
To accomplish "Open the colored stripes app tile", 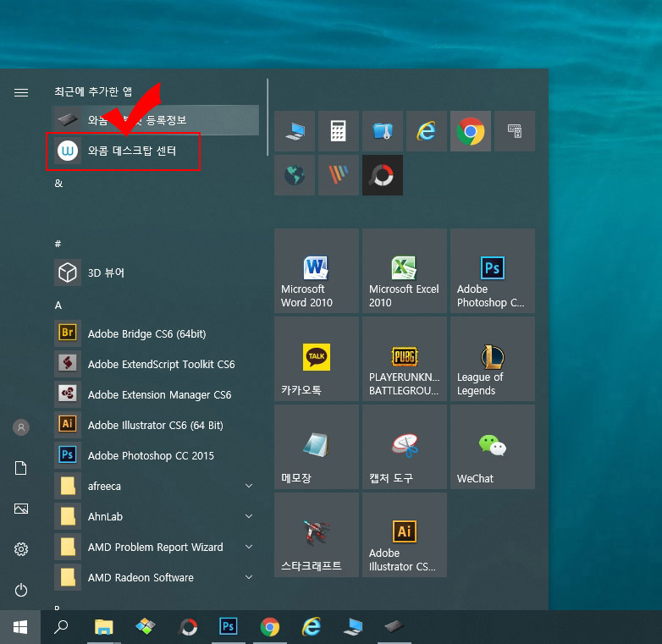I will coord(339,175).
